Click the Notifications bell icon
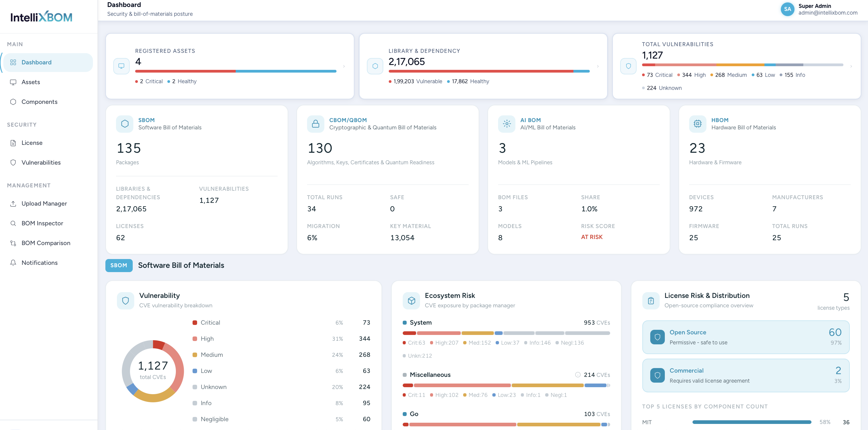The width and height of the screenshot is (868, 430). [13, 263]
